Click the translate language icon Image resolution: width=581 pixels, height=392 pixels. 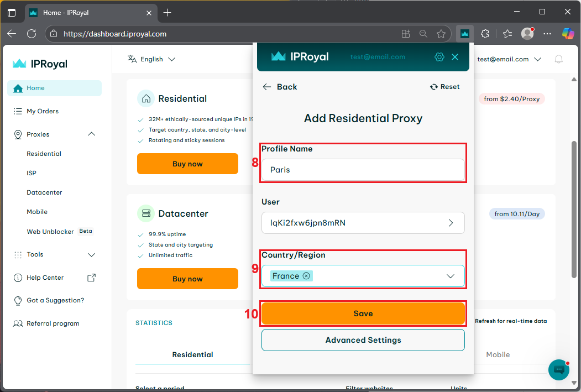(x=132, y=59)
